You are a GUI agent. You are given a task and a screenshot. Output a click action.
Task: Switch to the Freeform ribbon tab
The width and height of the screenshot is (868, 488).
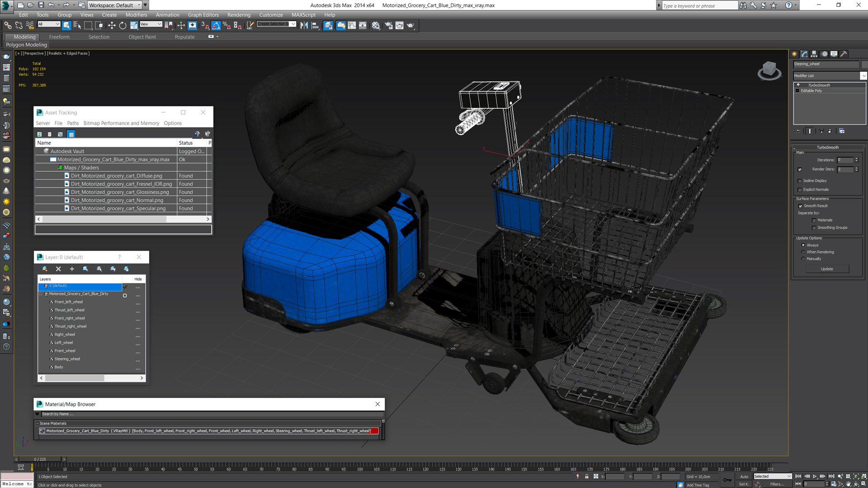pyautogui.click(x=59, y=37)
